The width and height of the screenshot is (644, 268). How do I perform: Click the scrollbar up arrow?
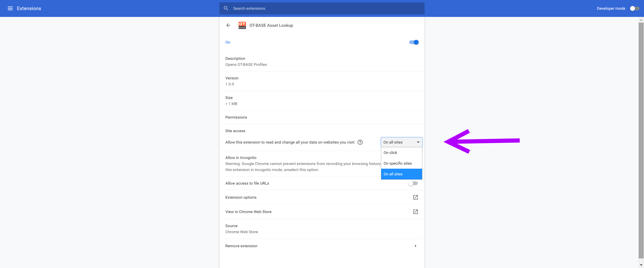[x=641, y=20]
